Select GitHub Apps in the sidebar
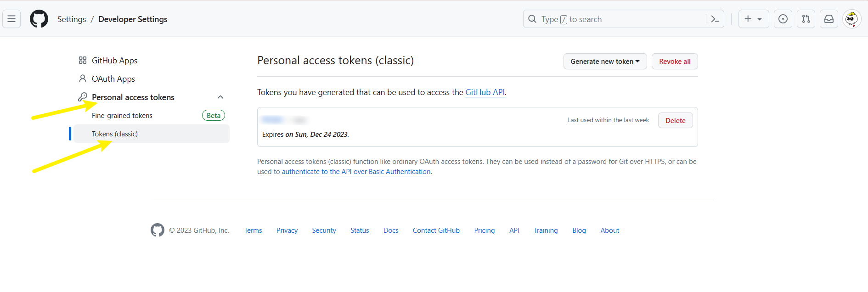The height and width of the screenshot is (292, 868). (x=114, y=61)
